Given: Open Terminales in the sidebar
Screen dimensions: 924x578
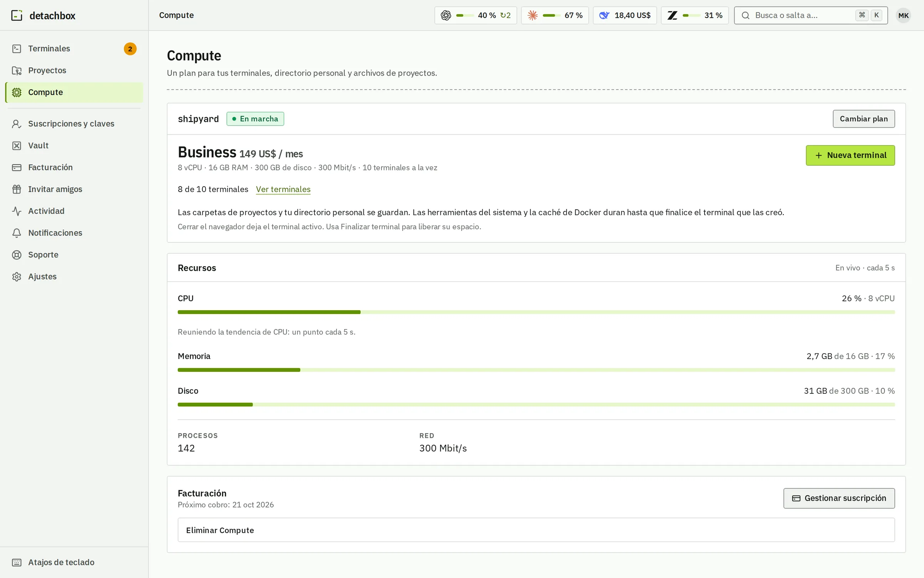Looking at the screenshot, I should (x=74, y=49).
